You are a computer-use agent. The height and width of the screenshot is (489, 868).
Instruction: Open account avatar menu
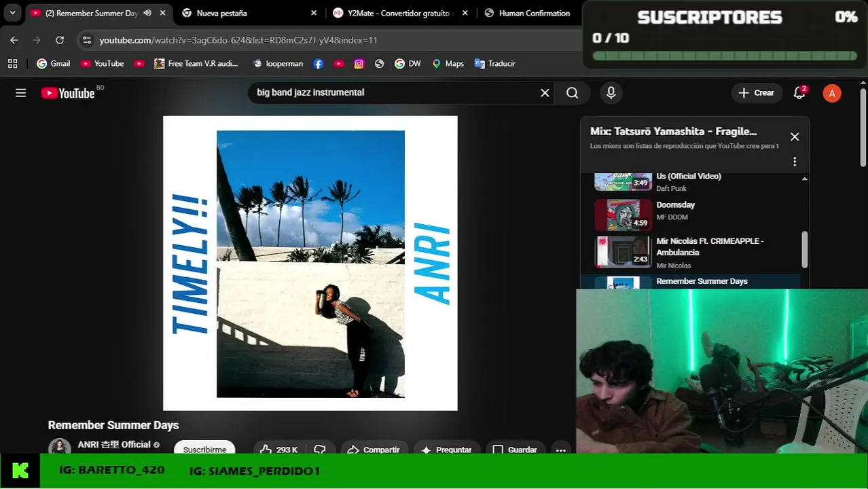pyautogui.click(x=832, y=94)
